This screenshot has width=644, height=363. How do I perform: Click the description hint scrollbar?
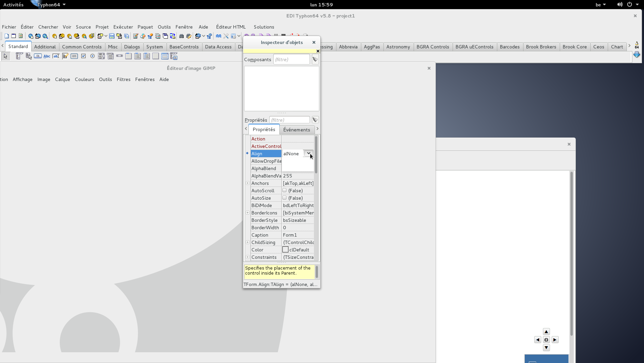[x=317, y=272]
